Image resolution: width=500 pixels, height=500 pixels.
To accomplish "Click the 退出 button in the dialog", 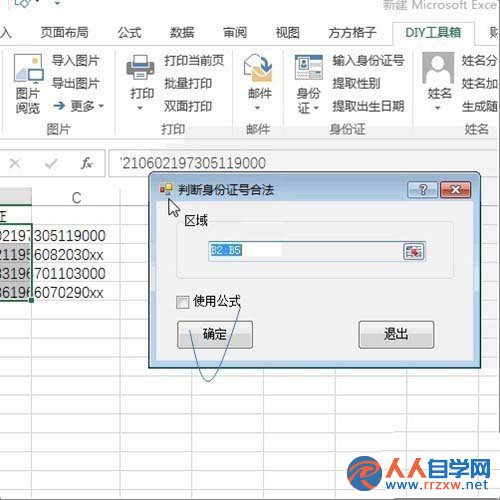I will point(396,334).
